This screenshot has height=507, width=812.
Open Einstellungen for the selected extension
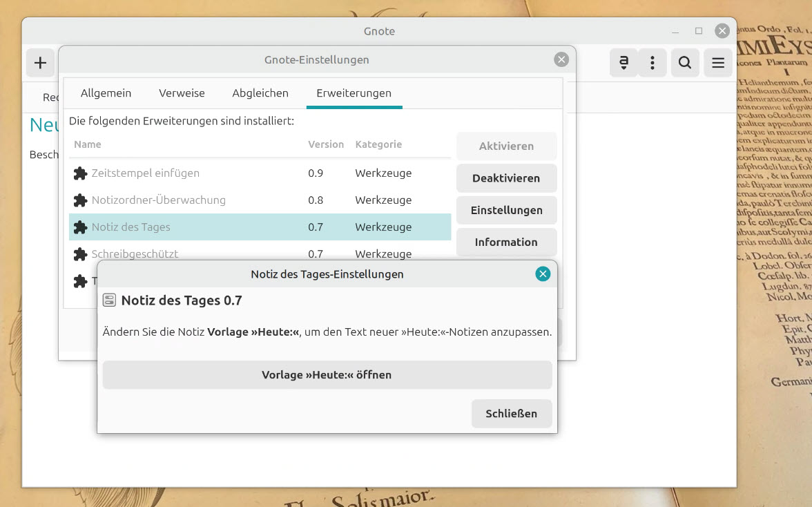pyautogui.click(x=507, y=210)
